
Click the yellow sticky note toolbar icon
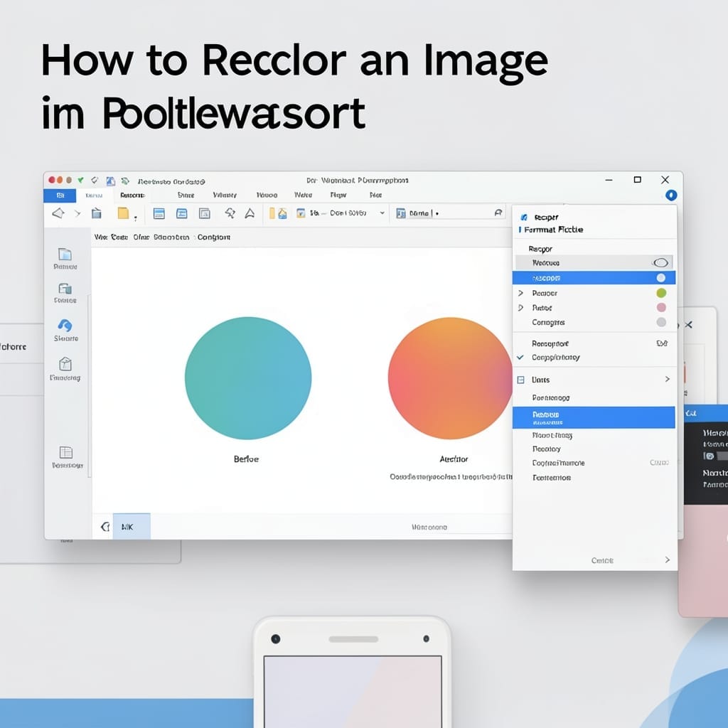point(123,213)
